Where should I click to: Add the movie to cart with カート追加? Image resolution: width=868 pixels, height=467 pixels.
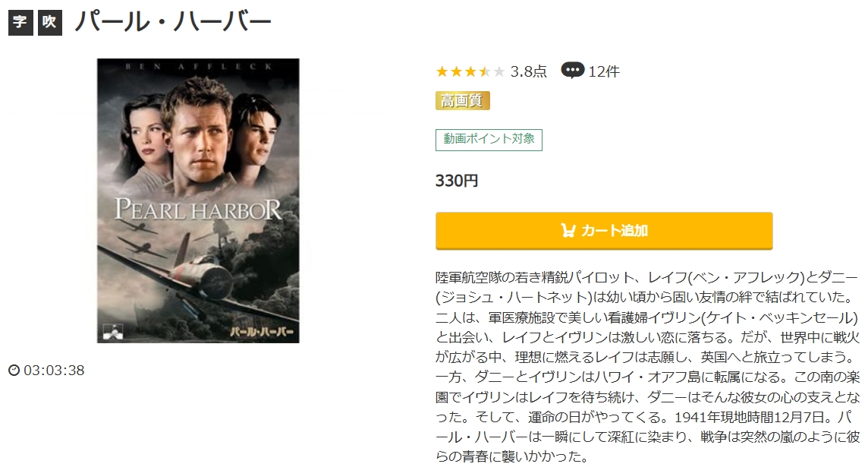[x=604, y=230]
